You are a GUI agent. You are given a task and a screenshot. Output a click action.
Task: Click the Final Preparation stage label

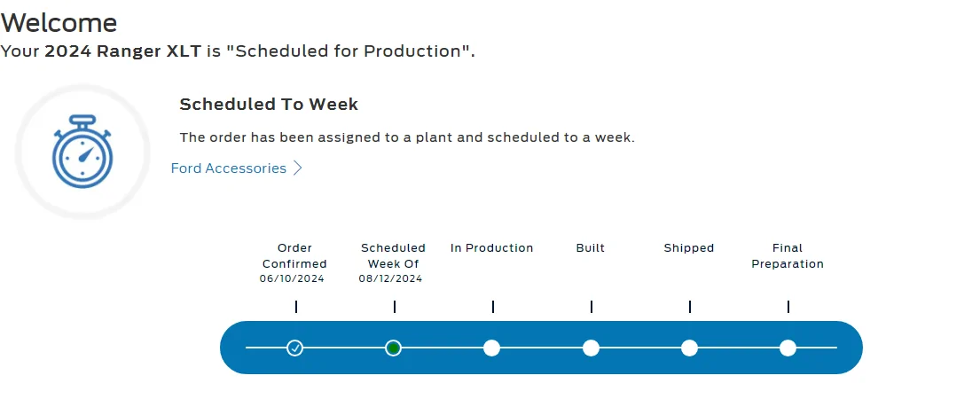point(788,256)
